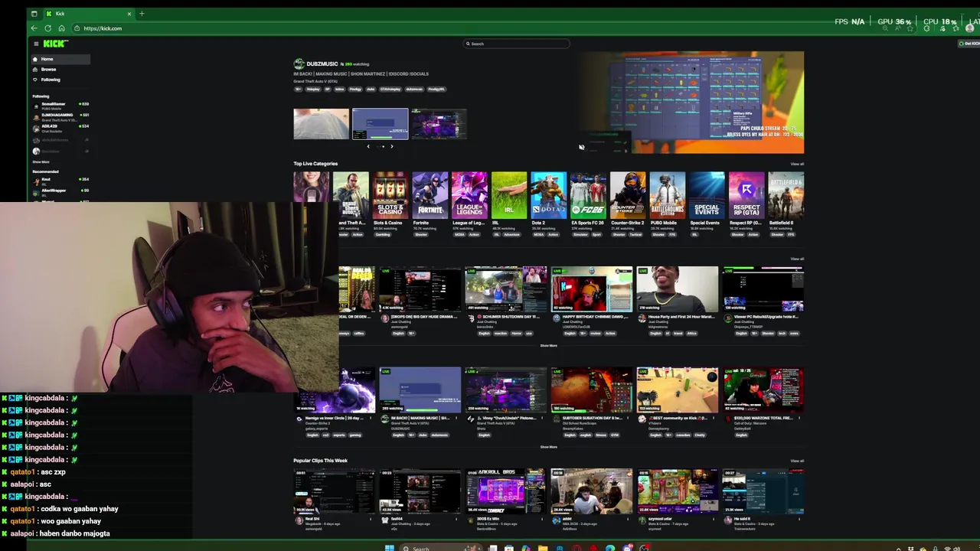Open ADIL429 channel in Following list
Screen dimensions: 980x551
pos(61,128)
